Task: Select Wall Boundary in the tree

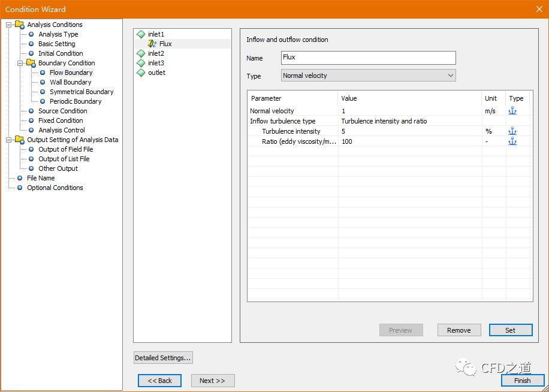Action: click(70, 82)
